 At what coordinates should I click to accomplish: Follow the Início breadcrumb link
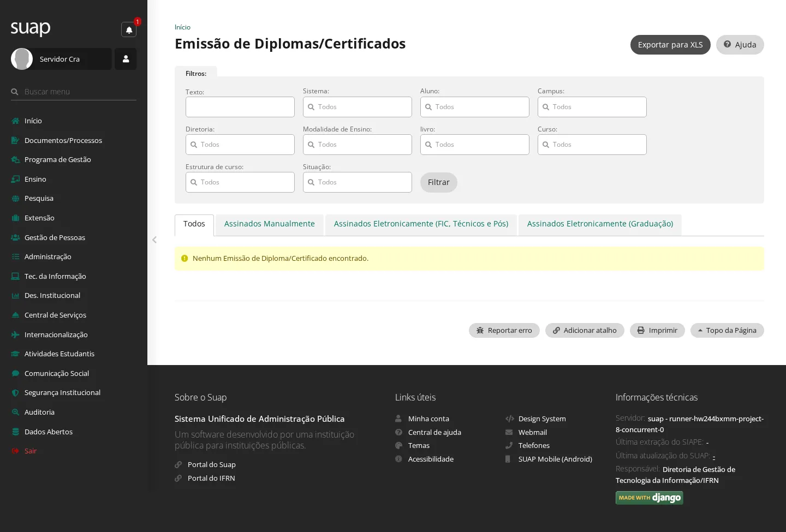pos(182,27)
